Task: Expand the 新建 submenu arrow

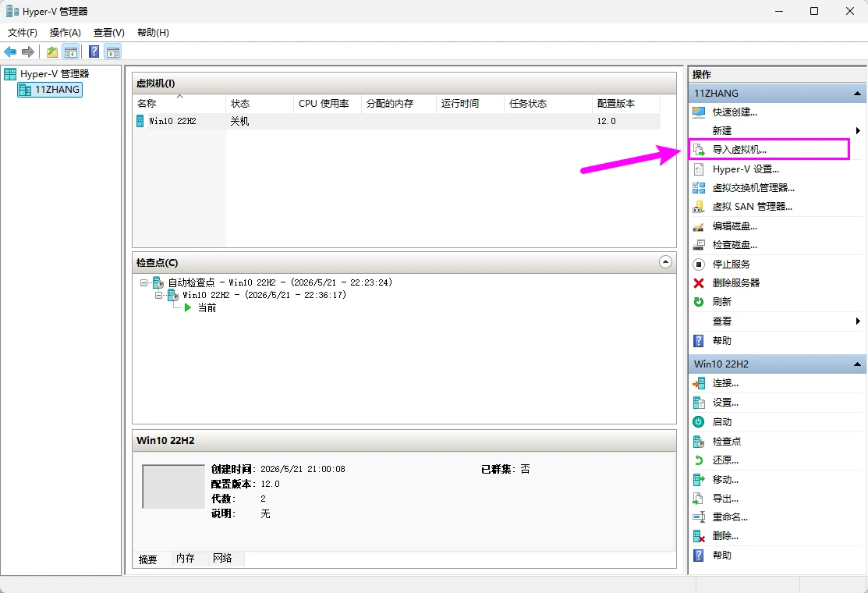Action: pyautogui.click(x=858, y=130)
